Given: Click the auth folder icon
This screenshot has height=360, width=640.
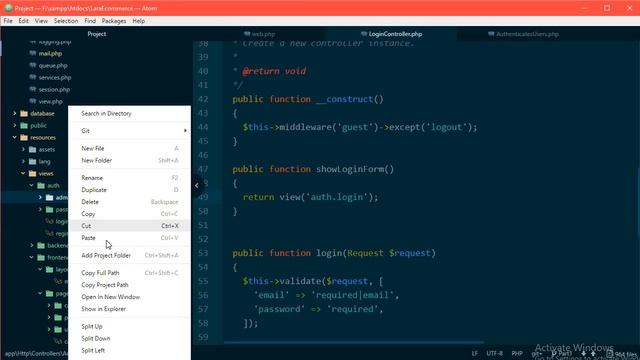Looking at the screenshot, I should pyautogui.click(x=41, y=186).
